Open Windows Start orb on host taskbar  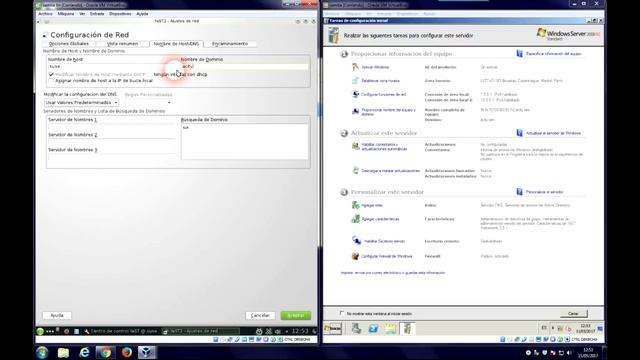click(42, 352)
